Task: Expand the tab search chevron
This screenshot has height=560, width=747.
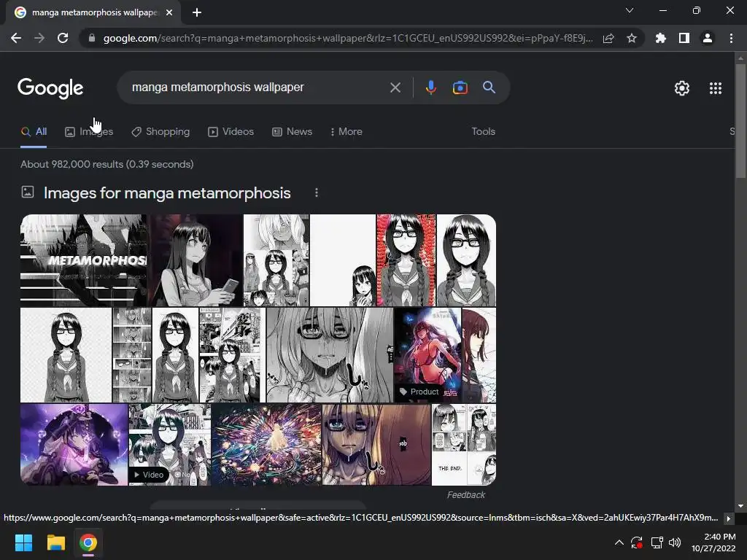Action: click(x=630, y=10)
